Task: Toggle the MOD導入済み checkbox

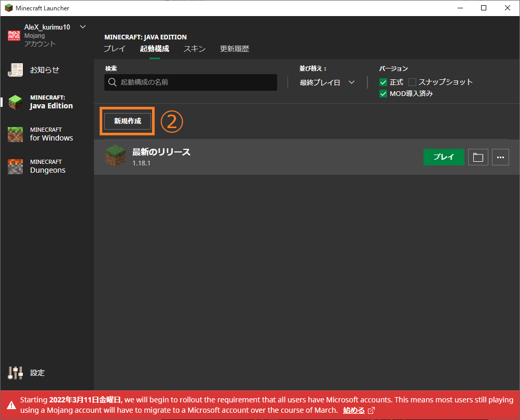Action: point(383,94)
